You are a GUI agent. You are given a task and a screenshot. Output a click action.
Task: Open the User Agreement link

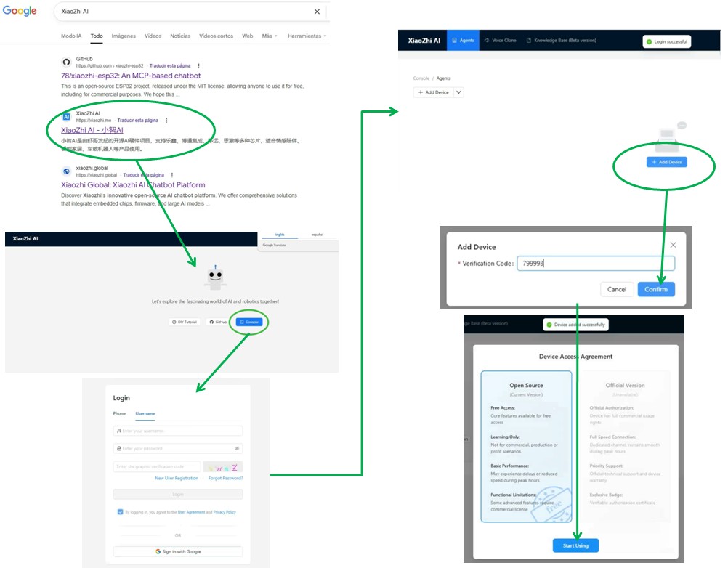191,512
